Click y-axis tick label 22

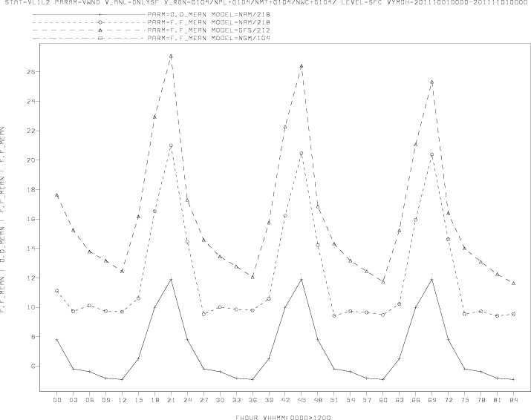[30, 131]
